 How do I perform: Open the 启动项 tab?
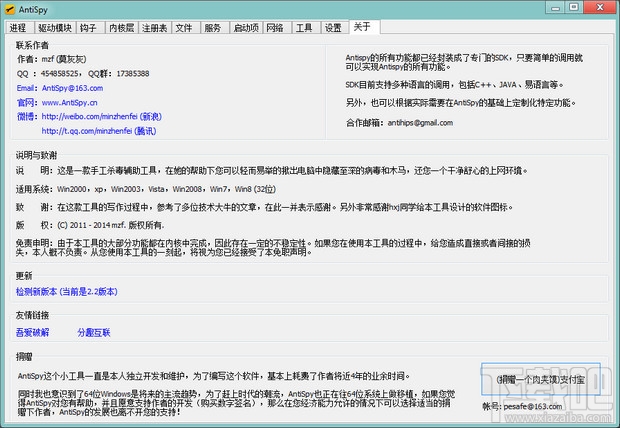(x=246, y=28)
